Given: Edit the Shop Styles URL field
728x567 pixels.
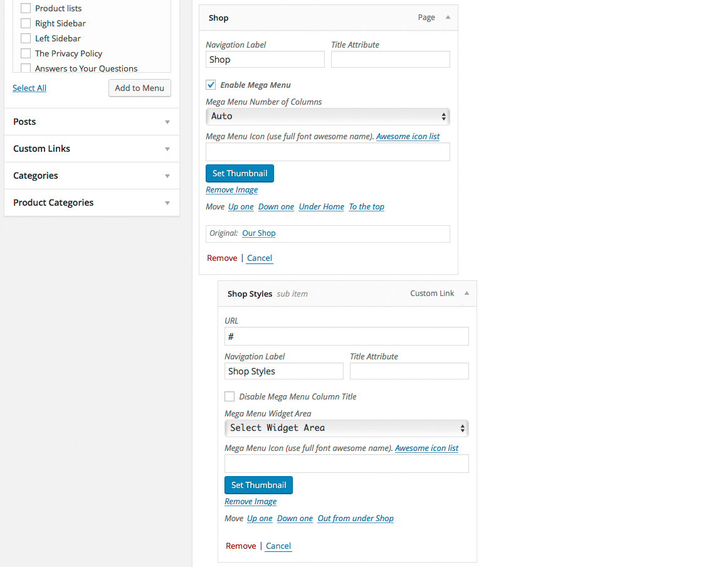Looking at the screenshot, I should click(346, 336).
